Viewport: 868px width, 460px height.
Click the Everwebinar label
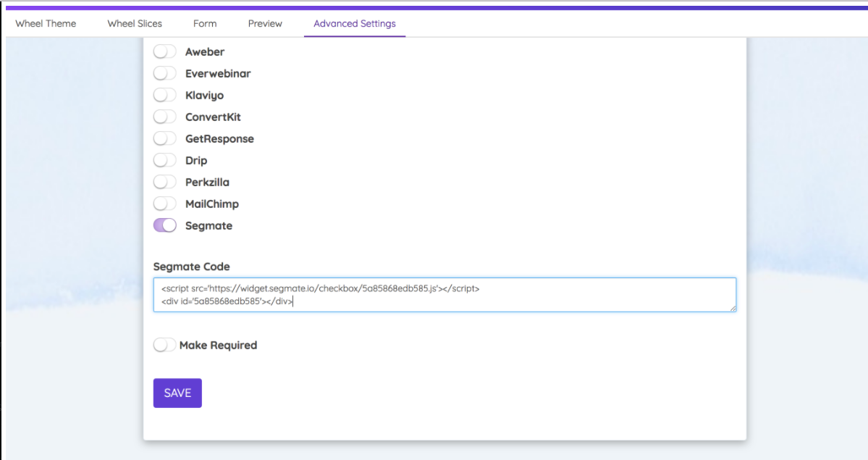click(218, 73)
